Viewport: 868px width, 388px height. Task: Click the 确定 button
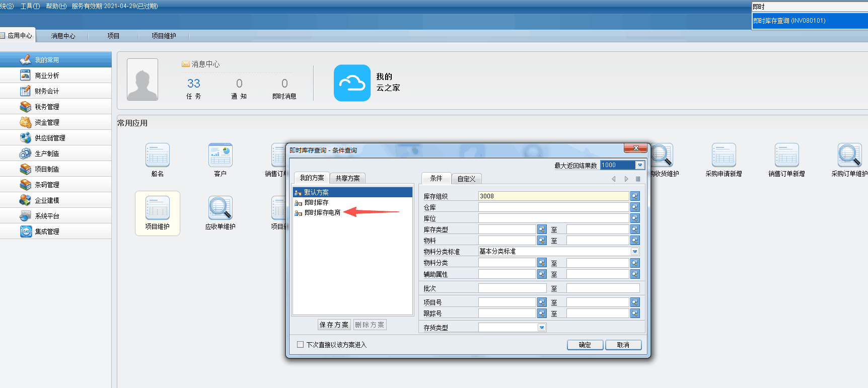[585, 345]
